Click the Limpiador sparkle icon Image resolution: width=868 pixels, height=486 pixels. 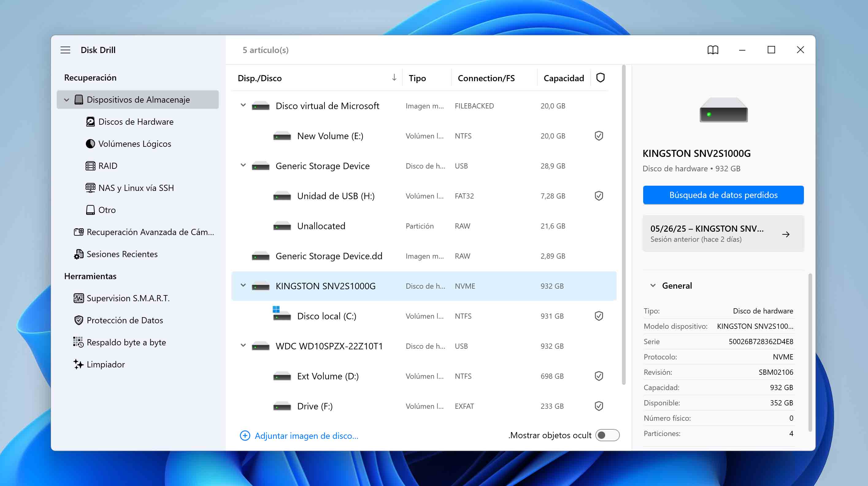point(79,364)
